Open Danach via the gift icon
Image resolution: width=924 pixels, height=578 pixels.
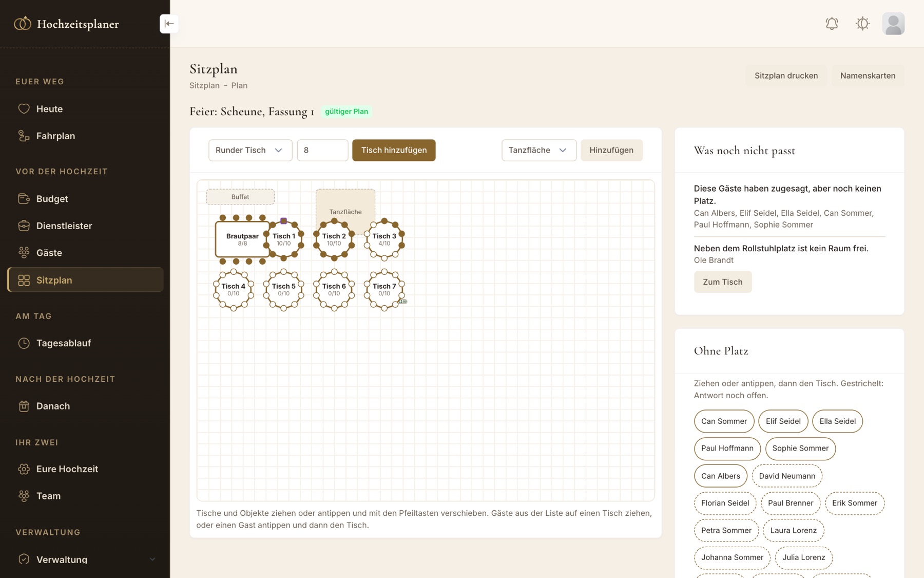(24, 406)
